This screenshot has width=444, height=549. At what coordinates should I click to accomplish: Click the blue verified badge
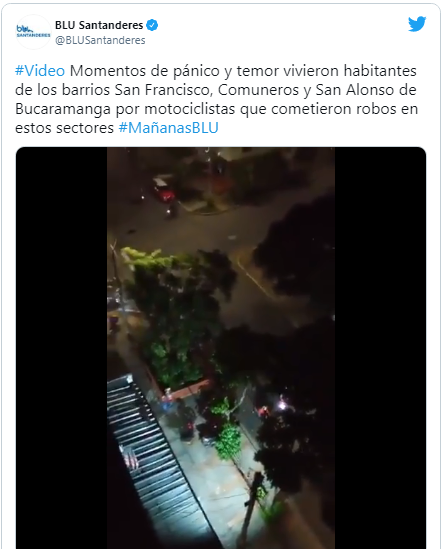click(152, 25)
